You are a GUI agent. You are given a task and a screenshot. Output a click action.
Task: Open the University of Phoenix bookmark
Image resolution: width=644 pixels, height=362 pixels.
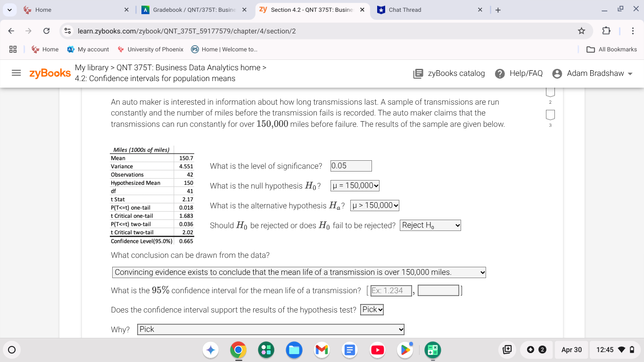coord(150,49)
